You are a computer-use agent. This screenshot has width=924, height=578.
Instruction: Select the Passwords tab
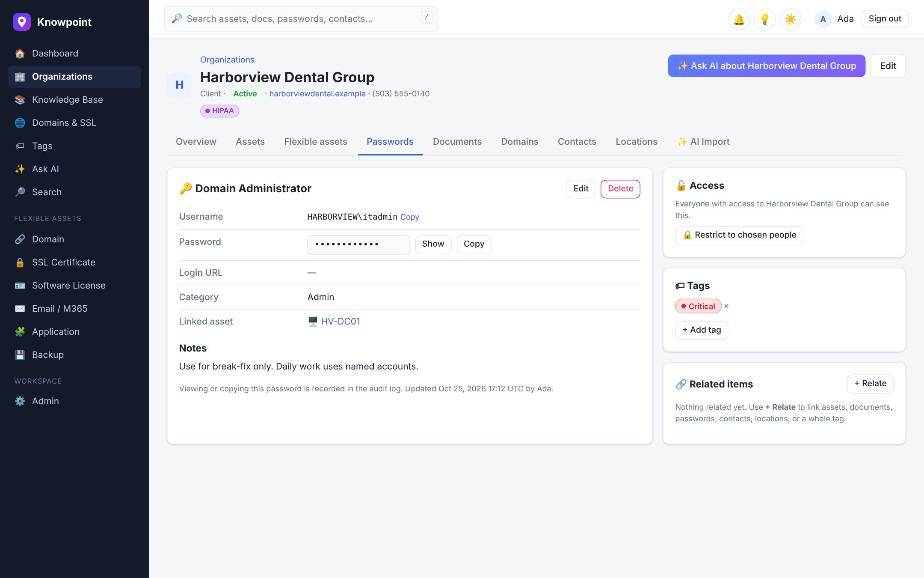coord(390,142)
